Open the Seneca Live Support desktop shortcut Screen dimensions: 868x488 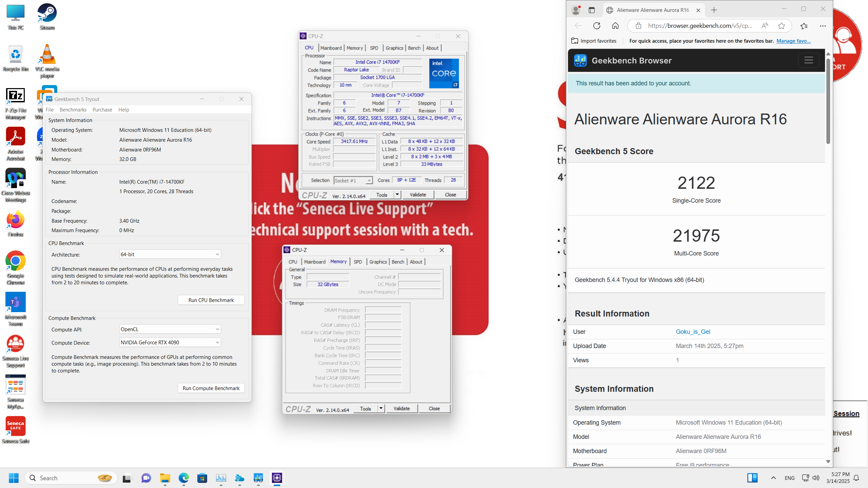tap(16, 351)
